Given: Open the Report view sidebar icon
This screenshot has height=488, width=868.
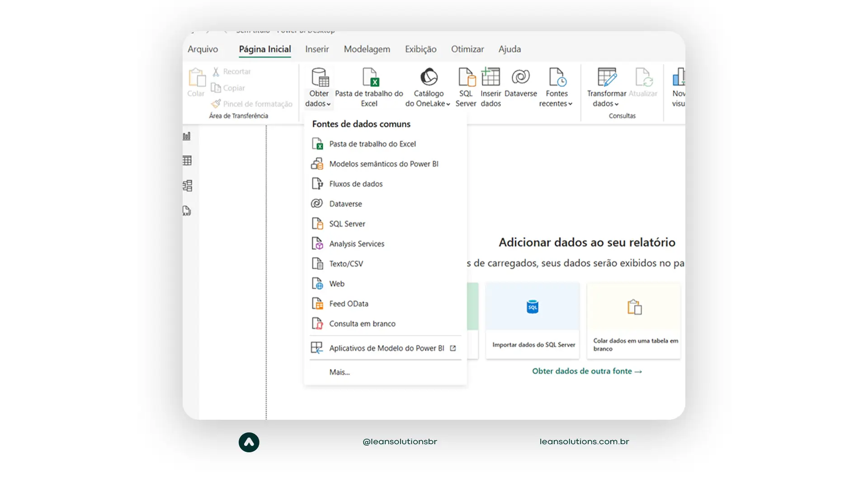Looking at the screenshot, I should click(x=187, y=136).
